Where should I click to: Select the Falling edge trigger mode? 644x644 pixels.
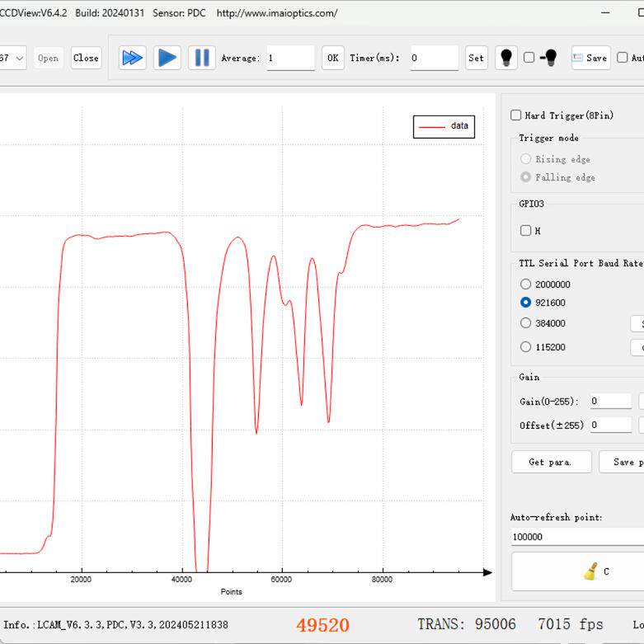(x=525, y=177)
